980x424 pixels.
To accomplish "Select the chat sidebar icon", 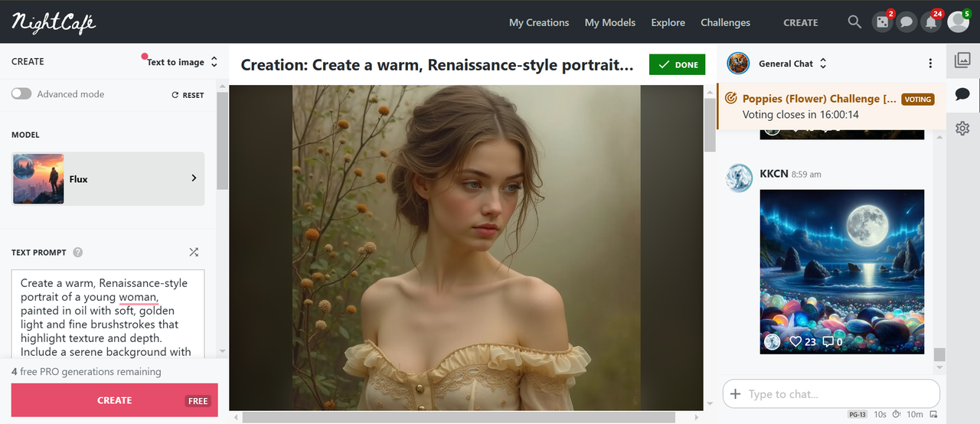I will coord(962,95).
